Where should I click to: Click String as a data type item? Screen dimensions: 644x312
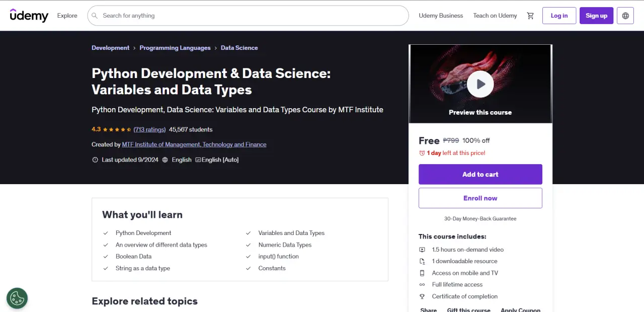point(143,268)
